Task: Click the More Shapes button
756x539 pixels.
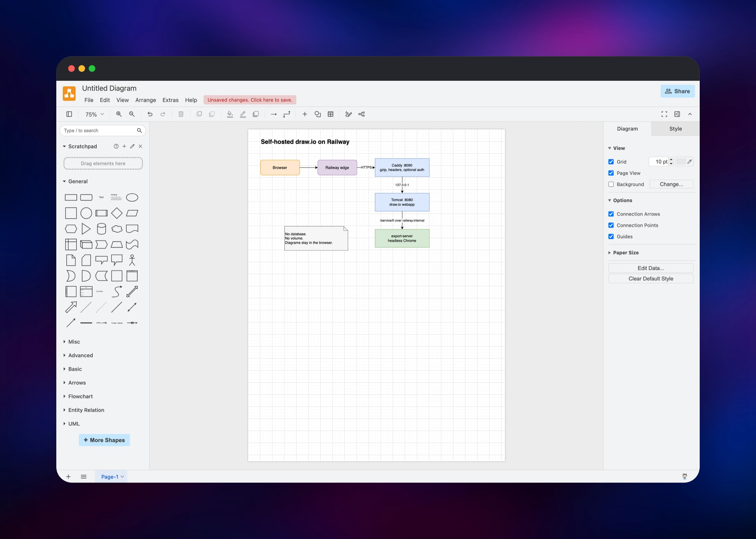Action: (x=104, y=440)
